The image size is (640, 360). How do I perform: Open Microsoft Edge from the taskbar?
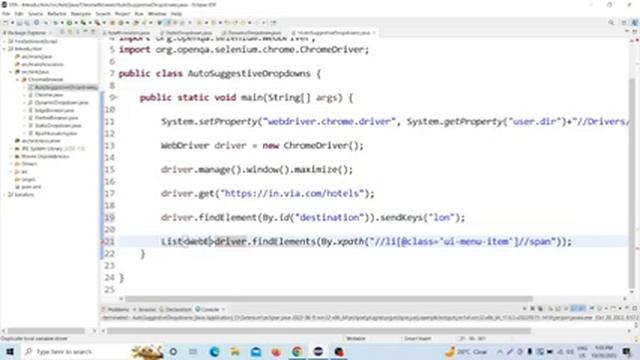pos(214,351)
